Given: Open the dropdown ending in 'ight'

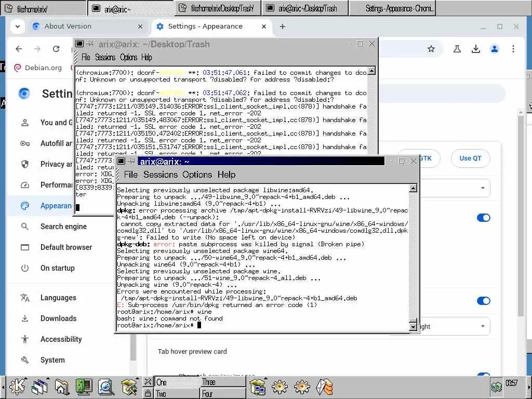Looking at the screenshot, I should [x=455, y=326].
